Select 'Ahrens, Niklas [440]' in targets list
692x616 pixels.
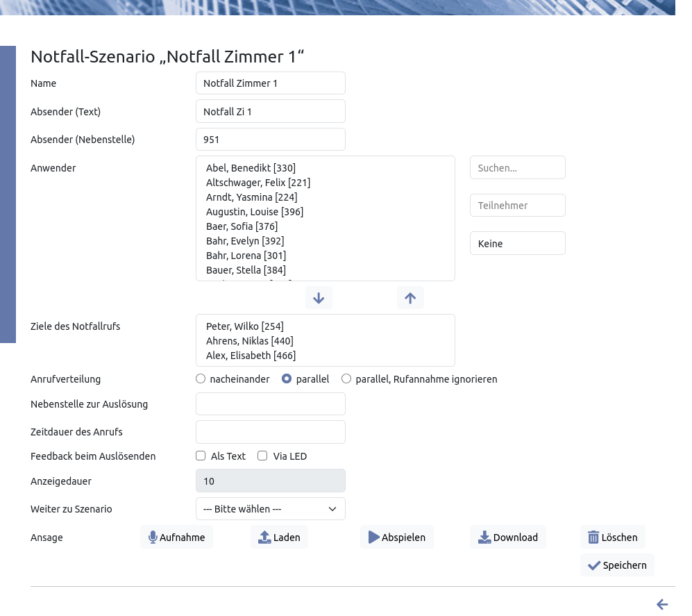click(250, 341)
